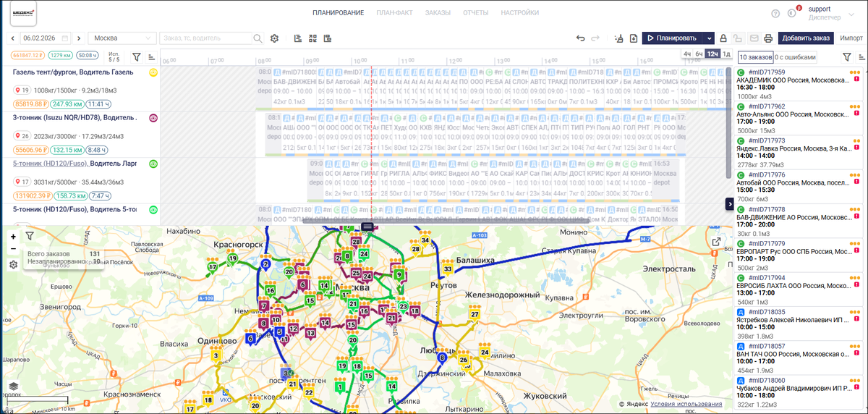868x414 pixels.
Task: Go to next date with right arrow
Action: click(79, 38)
